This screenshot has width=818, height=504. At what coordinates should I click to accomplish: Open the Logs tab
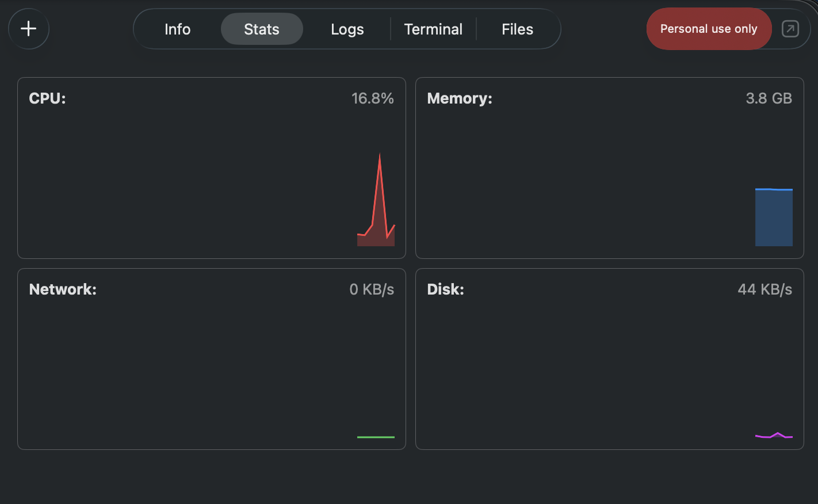(347, 29)
